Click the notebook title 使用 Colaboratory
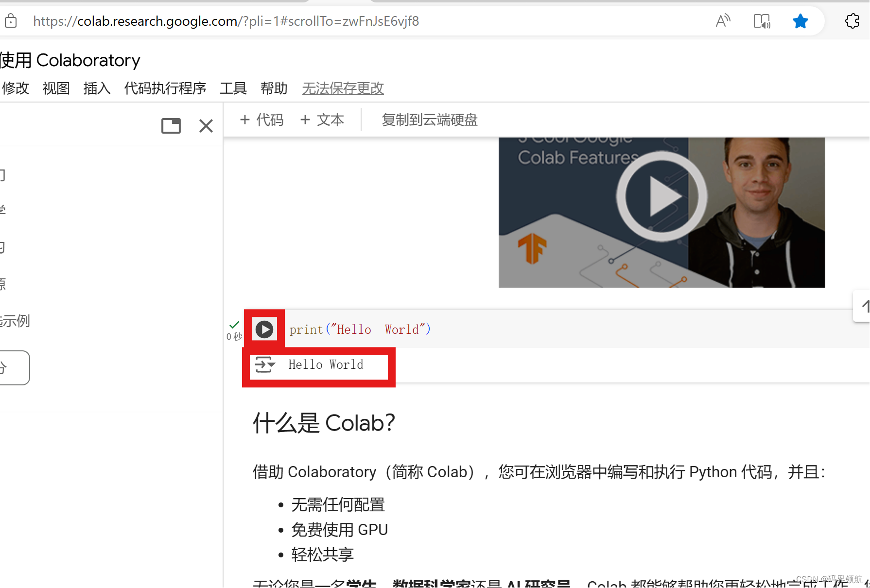The width and height of the screenshot is (870, 588). (70, 60)
